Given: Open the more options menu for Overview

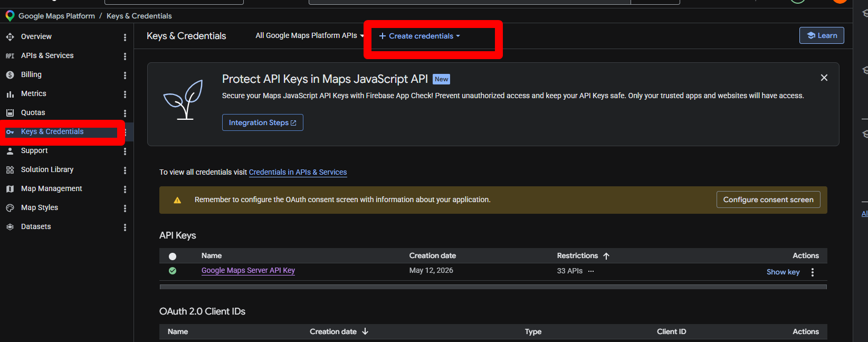Looking at the screenshot, I should click(125, 37).
